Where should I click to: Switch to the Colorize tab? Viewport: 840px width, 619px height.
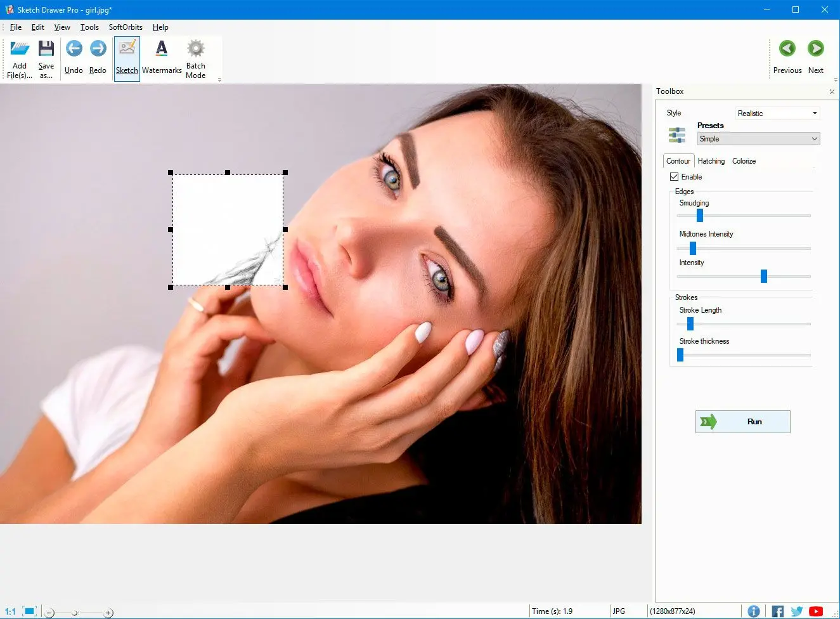744,161
